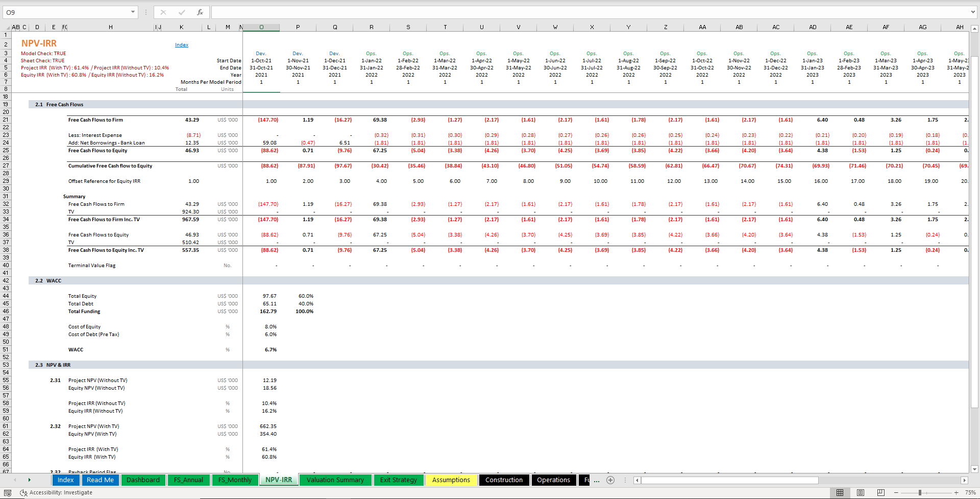Click the Enter checkmark icon near formula bar

tap(182, 12)
